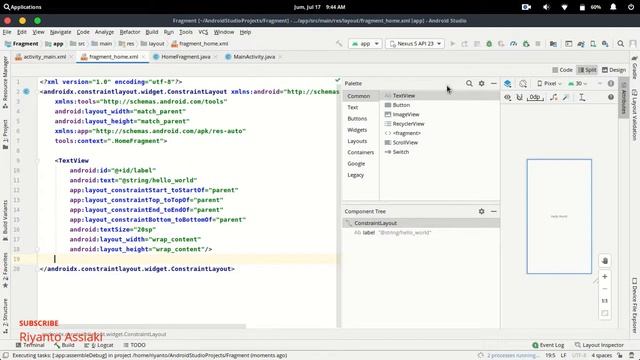
Task: Open the Build menu
Action: click(x=152, y=32)
